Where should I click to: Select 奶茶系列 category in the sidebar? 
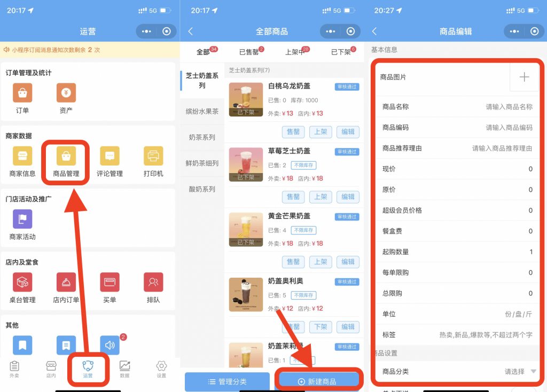click(x=201, y=137)
